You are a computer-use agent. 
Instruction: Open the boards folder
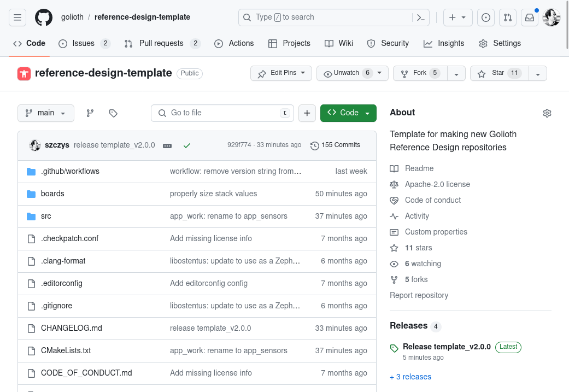(x=52, y=194)
